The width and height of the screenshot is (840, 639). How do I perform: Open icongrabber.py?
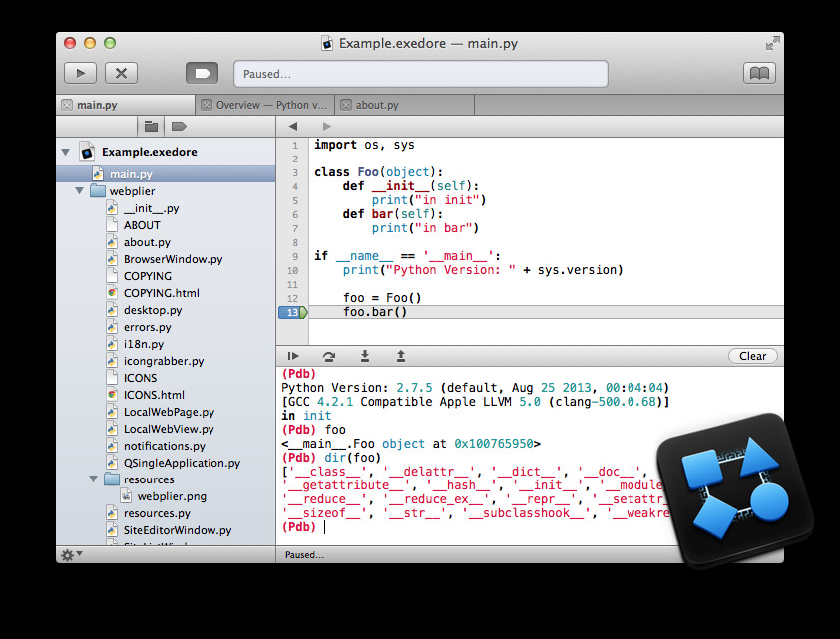click(164, 361)
